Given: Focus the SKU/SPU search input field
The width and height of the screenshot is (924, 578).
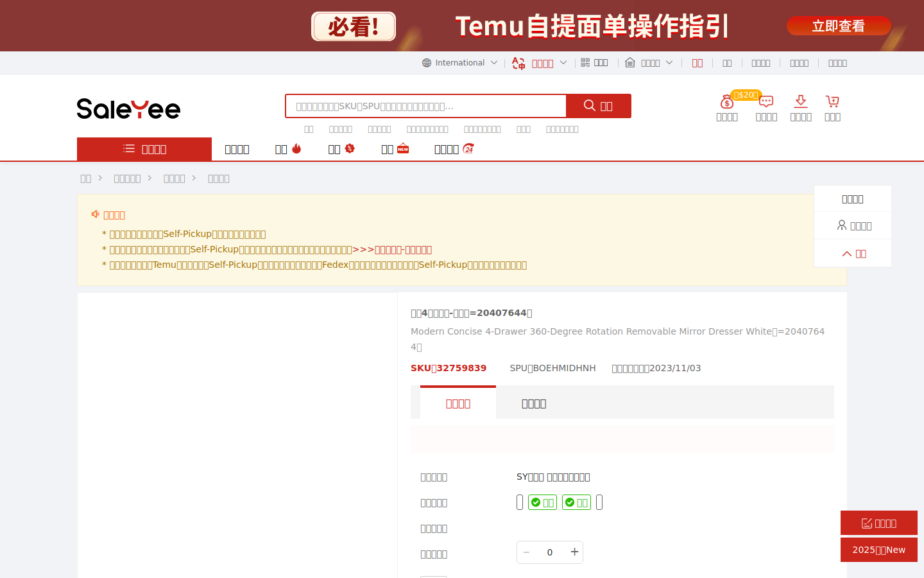Looking at the screenshot, I should [426, 106].
